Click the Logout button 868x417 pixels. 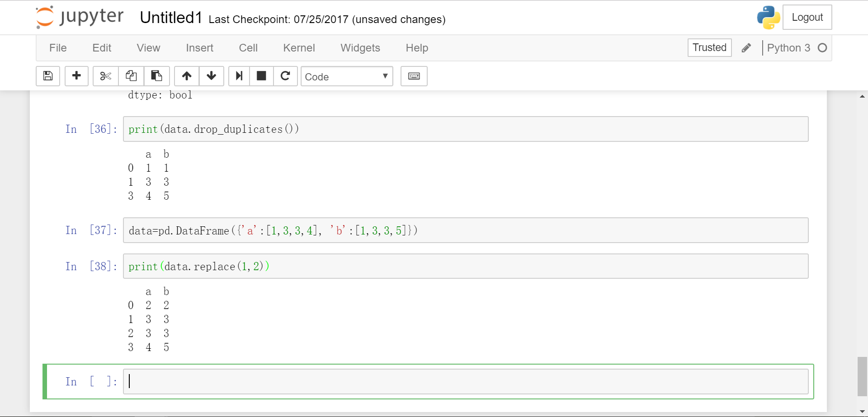[x=807, y=17]
